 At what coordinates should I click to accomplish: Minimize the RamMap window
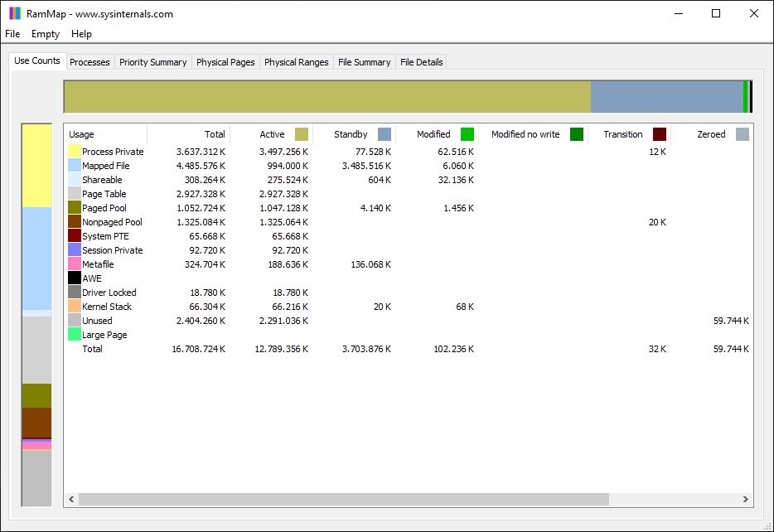click(679, 13)
